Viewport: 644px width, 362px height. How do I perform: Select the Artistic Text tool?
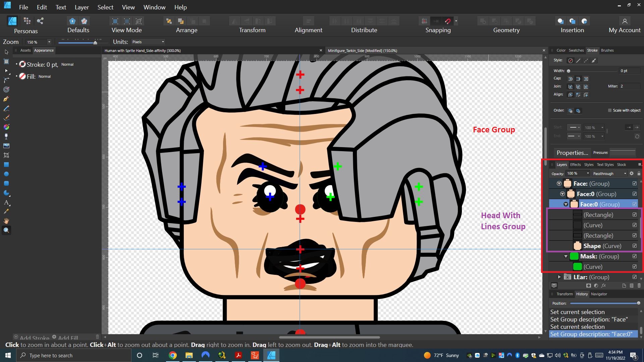click(6, 202)
